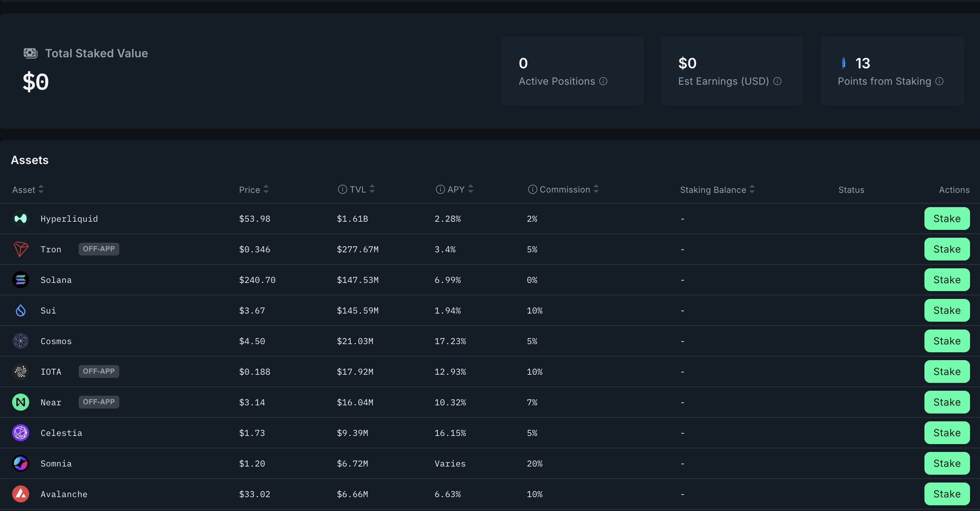Screen dimensions: 980x511
Task: Sort table by Asset column arrows
Action: click(x=41, y=189)
